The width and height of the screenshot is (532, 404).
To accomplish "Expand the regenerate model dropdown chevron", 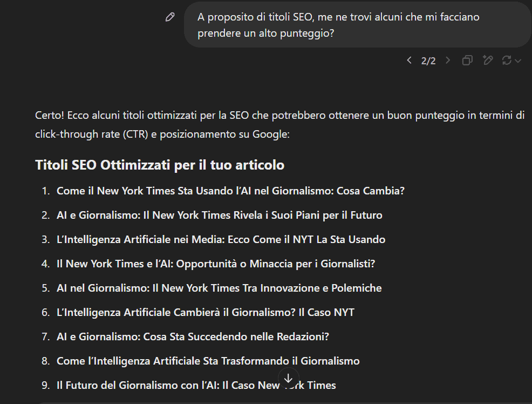I will [518, 61].
